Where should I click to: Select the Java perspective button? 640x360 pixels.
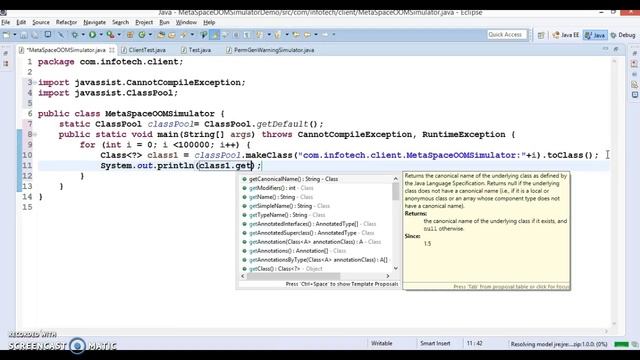595,35
